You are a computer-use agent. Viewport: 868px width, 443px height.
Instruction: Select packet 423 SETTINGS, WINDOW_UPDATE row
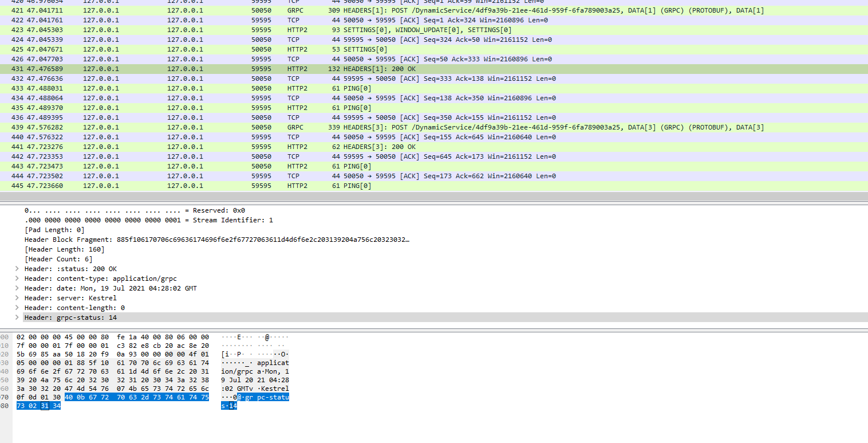tap(401, 30)
